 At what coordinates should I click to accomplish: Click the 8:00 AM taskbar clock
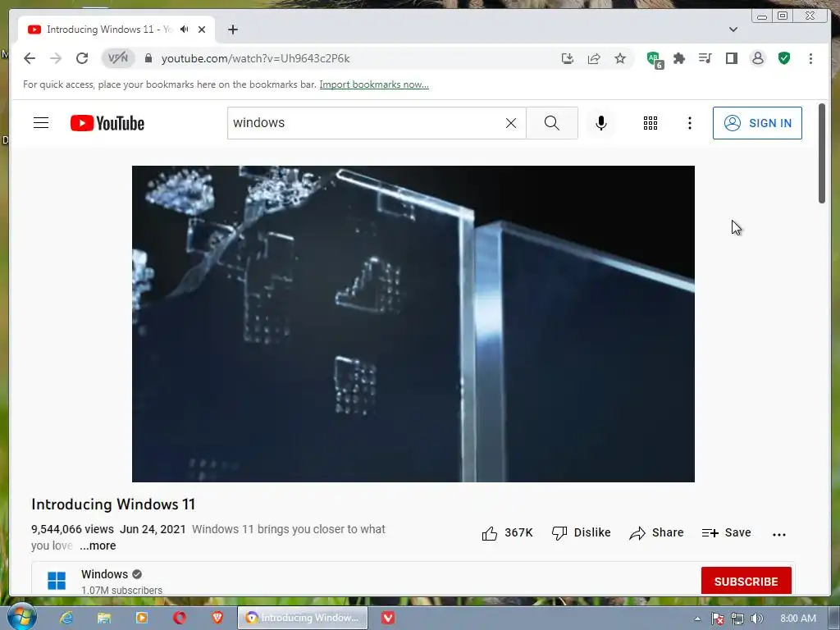[798, 619]
